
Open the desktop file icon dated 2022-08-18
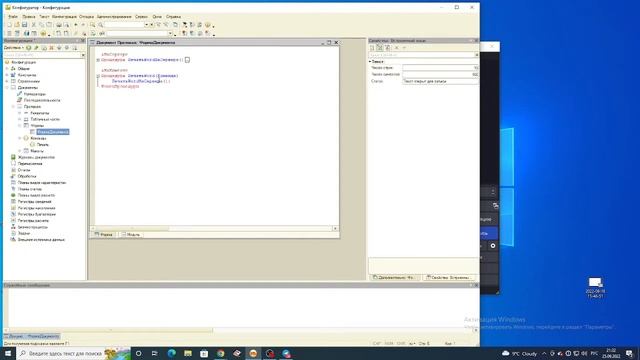pyautogui.click(x=595, y=287)
